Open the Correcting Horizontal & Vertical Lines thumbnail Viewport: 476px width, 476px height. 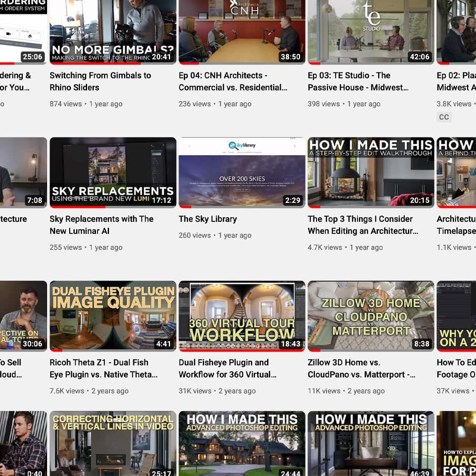(113, 444)
